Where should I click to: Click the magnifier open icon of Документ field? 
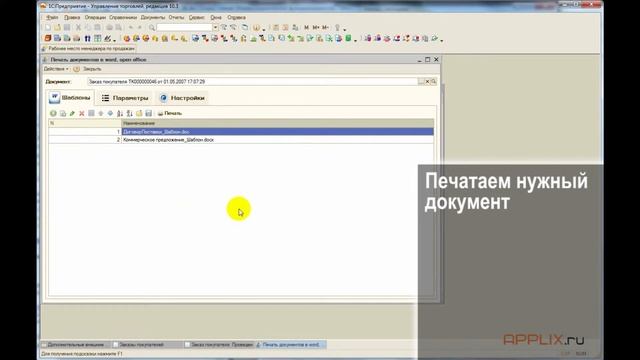(433, 82)
